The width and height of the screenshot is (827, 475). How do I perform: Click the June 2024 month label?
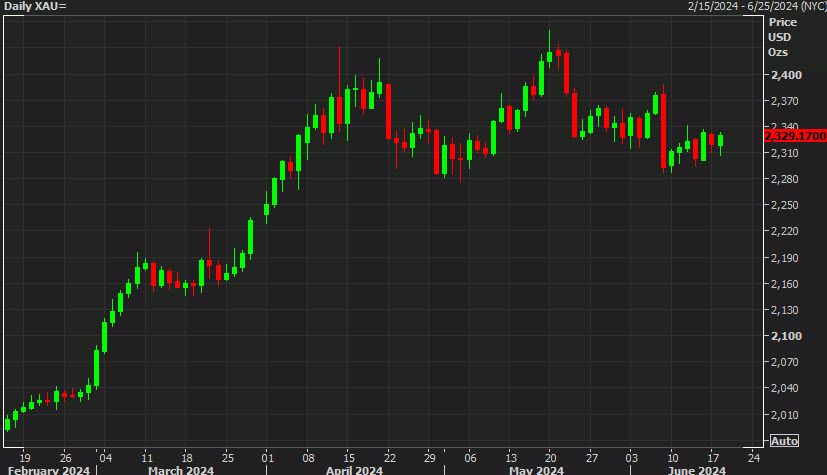click(x=697, y=470)
